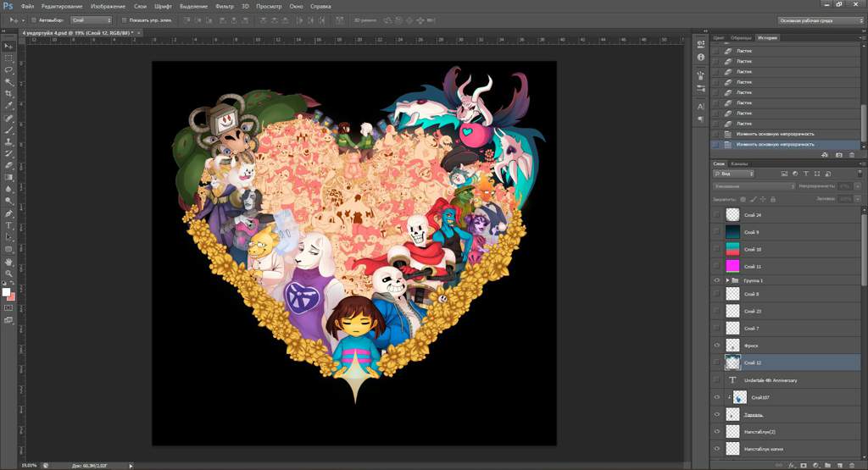The height and width of the screenshot is (470, 868).
Task: Select the Hand tool
Action: pos(8,262)
